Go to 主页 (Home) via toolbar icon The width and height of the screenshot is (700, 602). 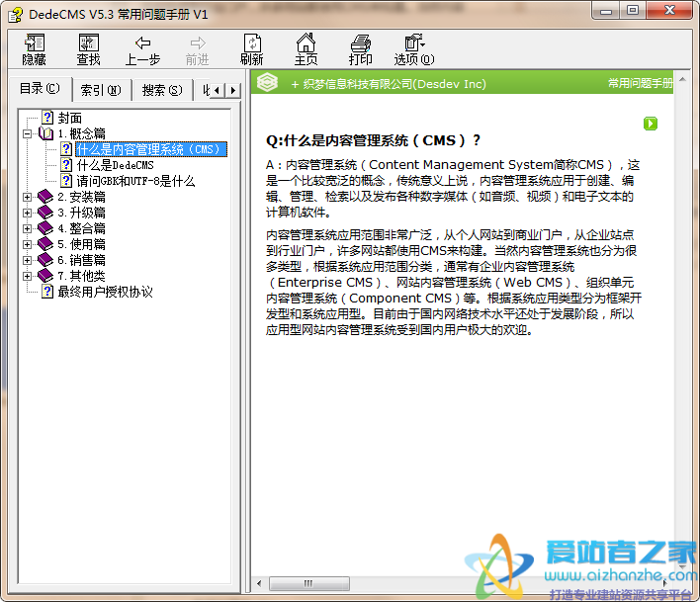tap(306, 49)
